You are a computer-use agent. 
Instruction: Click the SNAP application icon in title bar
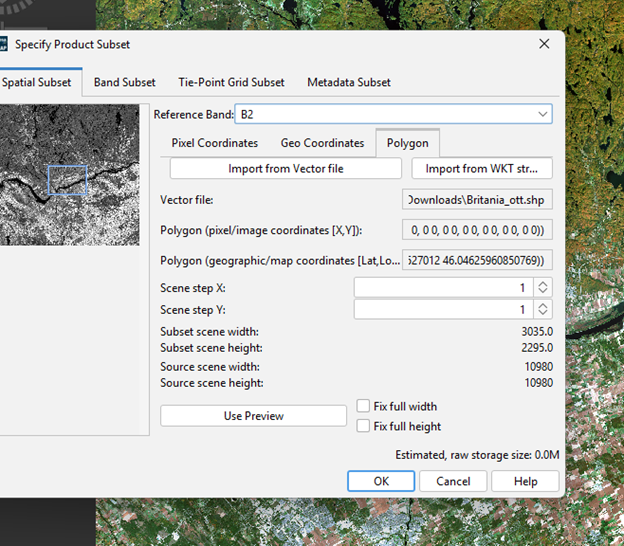click(x=4, y=44)
